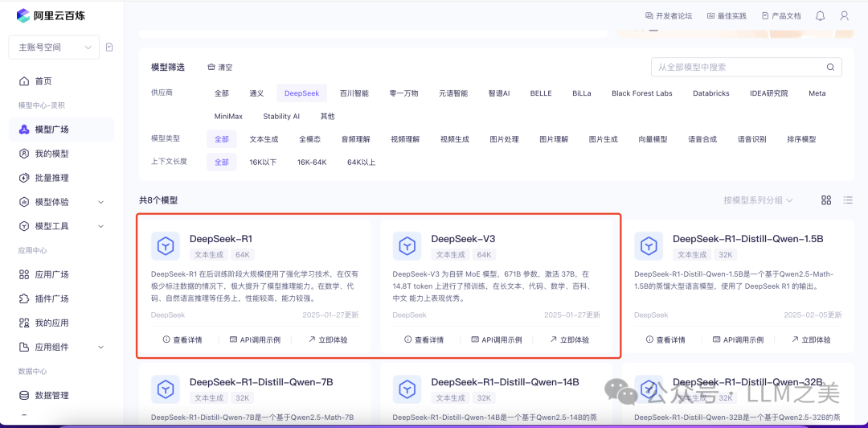The height and width of the screenshot is (428, 868).
Task: Select 文本生成 model type filter
Action: [x=264, y=139]
